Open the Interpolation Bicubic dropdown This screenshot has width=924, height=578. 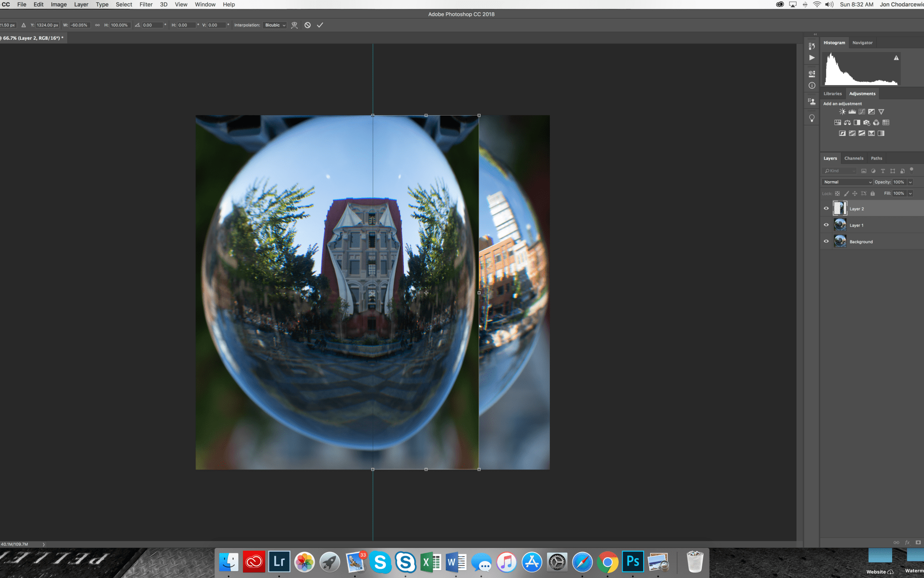(x=275, y=25)
